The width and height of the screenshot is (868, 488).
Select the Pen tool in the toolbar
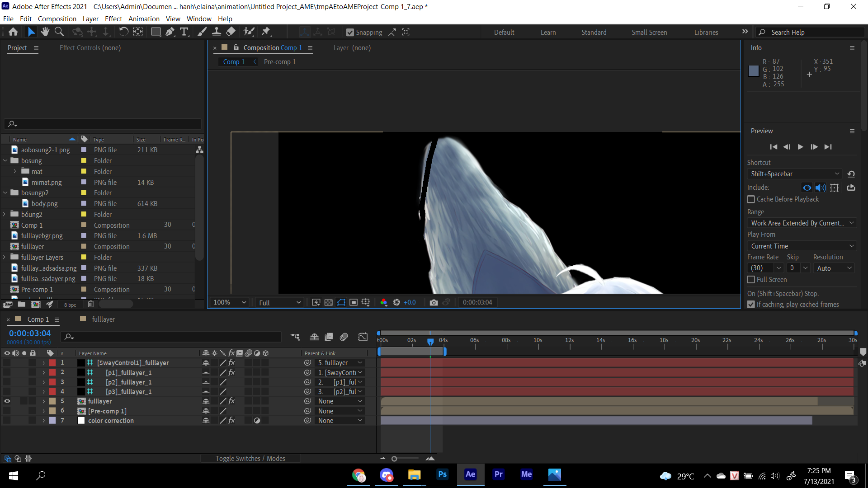click(170, 32)
